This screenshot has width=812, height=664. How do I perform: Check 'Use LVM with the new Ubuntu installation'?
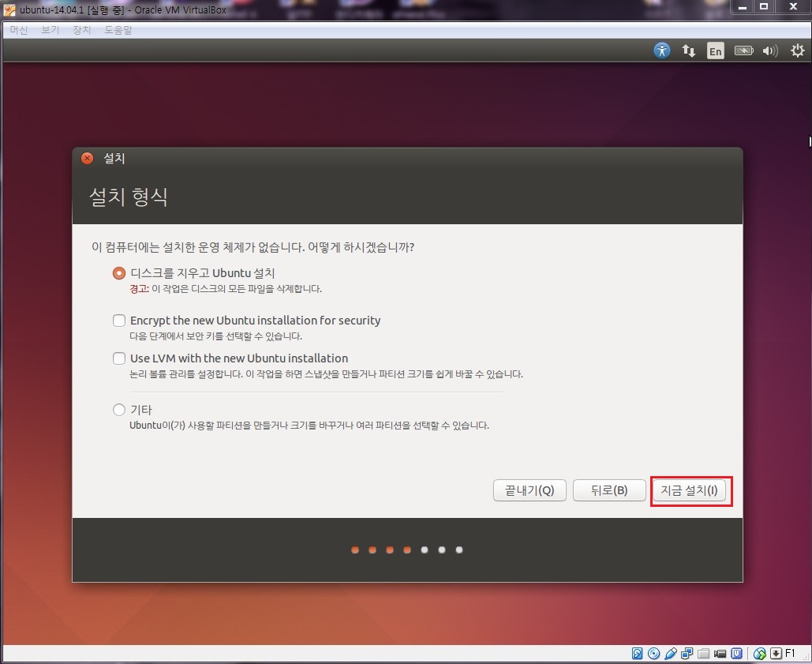pos(119,358)
